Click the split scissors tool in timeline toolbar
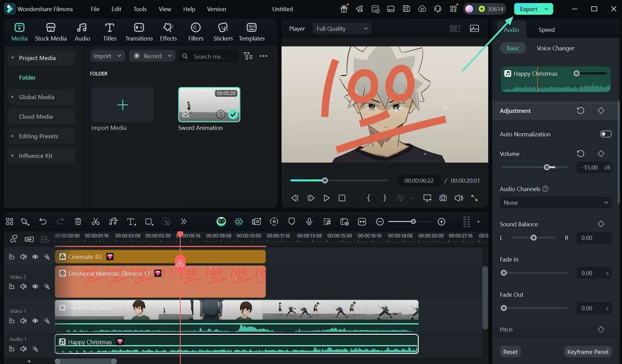The width and height of the screenshot is (622, 364). pyautogui.click(x=96, y=221)
